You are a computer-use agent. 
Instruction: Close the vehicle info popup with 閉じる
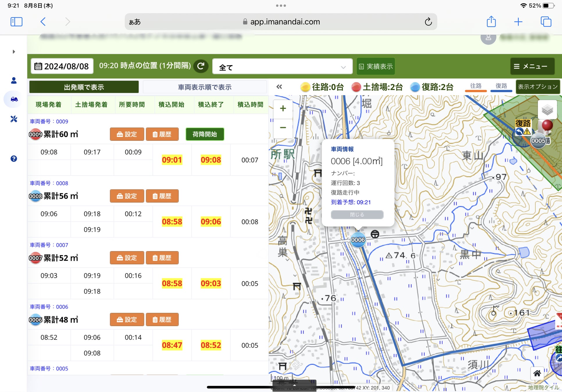click(x=357, y=215)
